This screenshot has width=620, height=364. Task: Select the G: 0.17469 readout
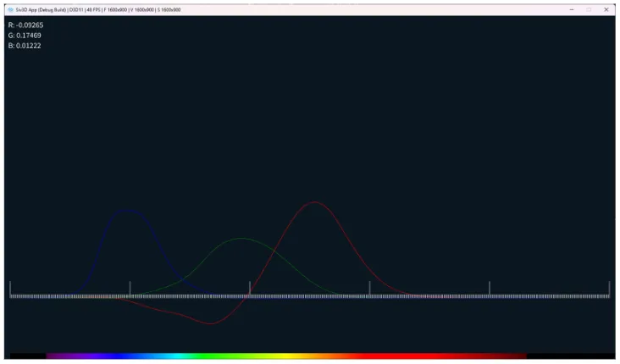[x=25, y=36]
